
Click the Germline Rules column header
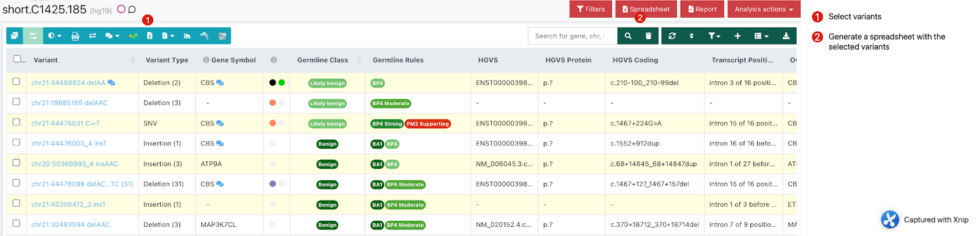(x=398, y=60)
